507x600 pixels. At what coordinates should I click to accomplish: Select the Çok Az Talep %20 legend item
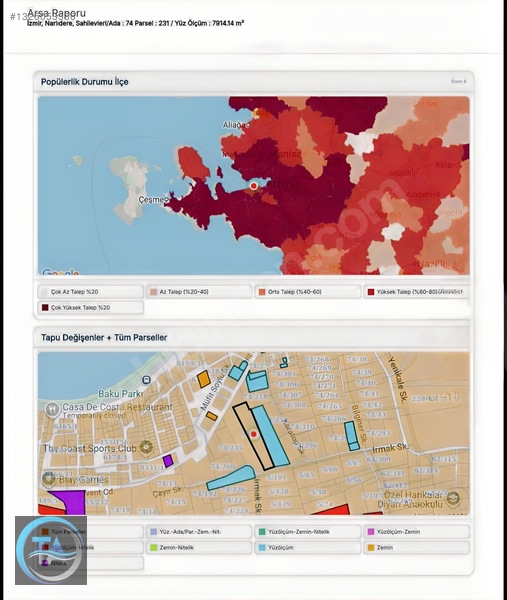[x=91, y=292]
